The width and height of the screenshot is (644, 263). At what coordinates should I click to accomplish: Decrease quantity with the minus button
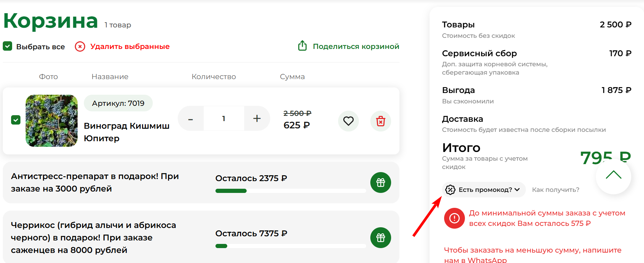(x=191, y=119)
